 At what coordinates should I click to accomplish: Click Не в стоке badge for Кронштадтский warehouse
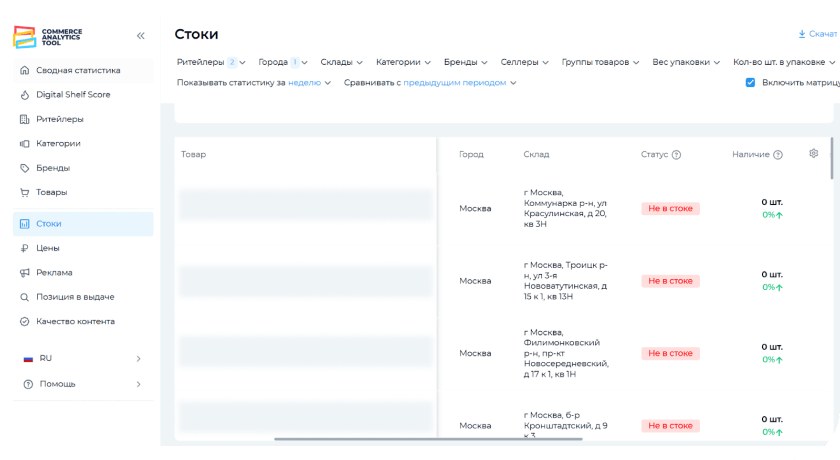[670, 425]
